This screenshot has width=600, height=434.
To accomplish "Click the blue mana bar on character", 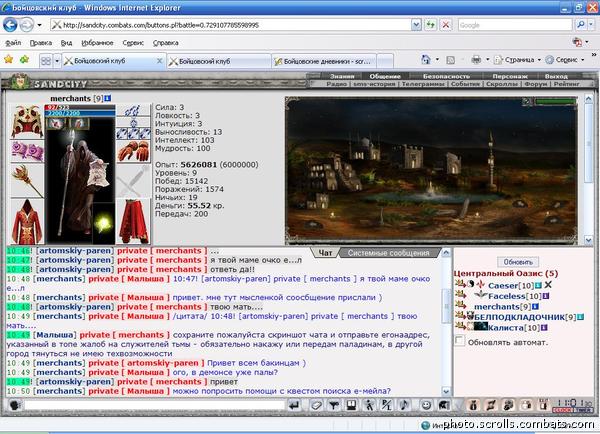I will 80,113.
